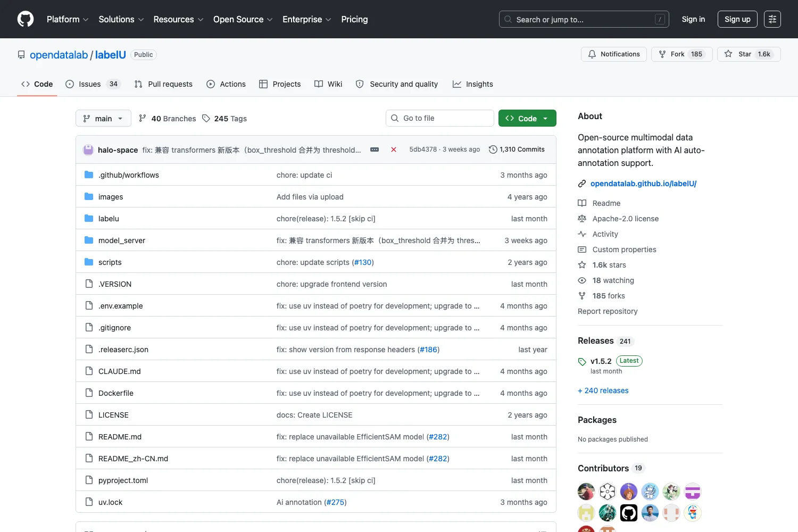The height and width of the screenshot is (532, 798).
Task: Star the labelU repository
Action: pos(749,54)
